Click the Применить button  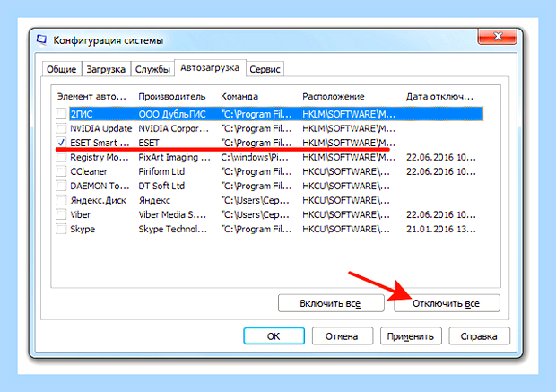[411, 336]
